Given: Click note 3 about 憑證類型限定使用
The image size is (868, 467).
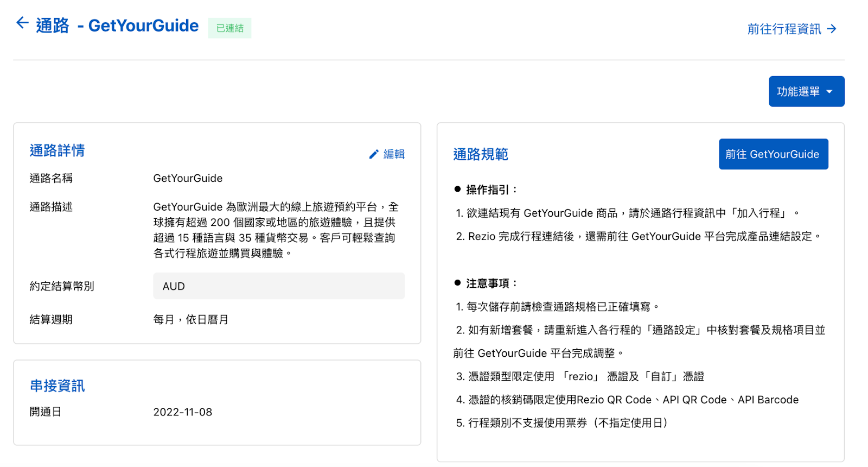Looking at the screenshot, I should click(x=580, y=376).
